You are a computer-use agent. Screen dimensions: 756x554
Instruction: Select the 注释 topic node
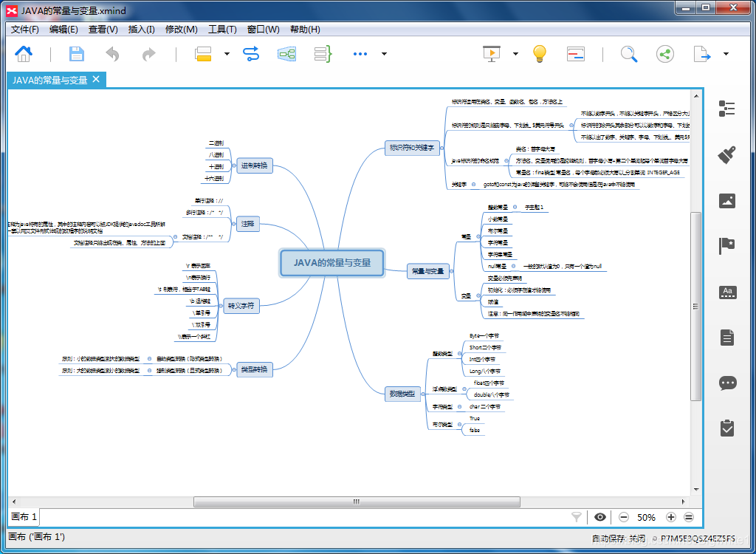click(248, 223)
